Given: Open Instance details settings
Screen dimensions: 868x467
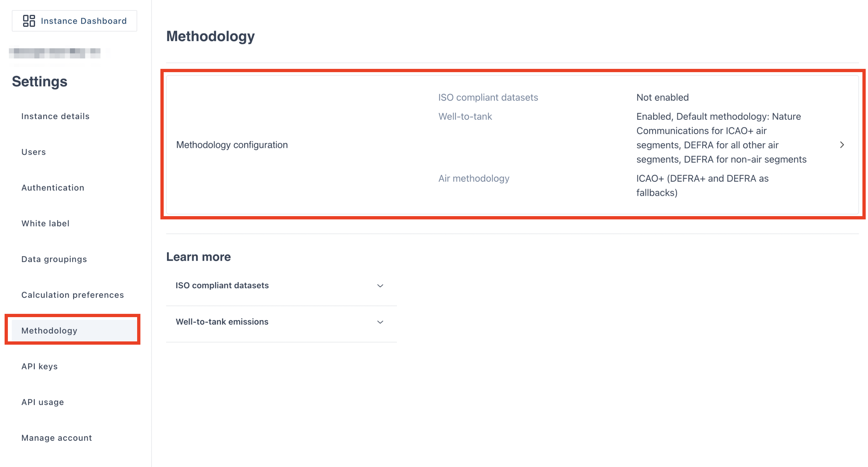Looking at the screenshot, I should click(55, 116).
